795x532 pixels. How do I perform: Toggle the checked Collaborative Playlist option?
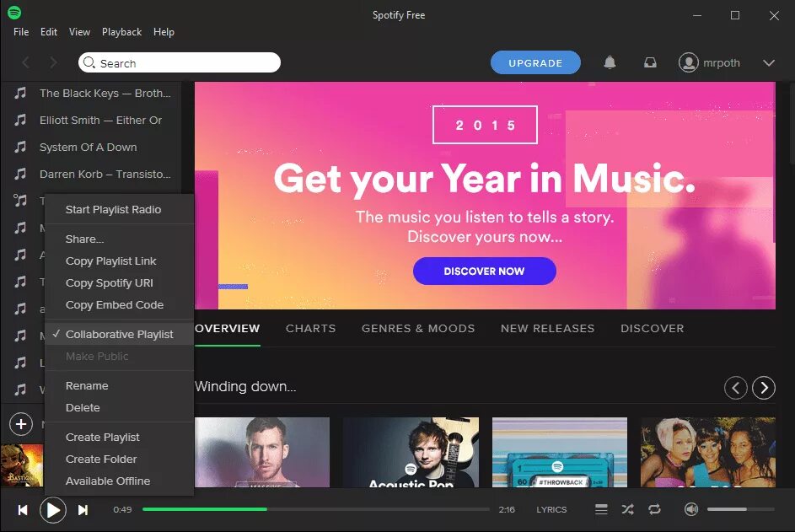pyautogui.click(x=119, y=334)
